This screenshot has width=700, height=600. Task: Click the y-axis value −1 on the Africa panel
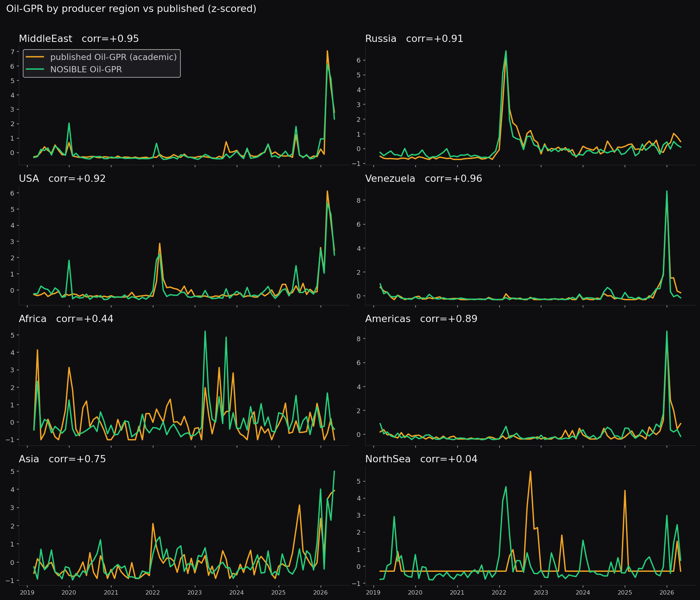pos(10,440)
